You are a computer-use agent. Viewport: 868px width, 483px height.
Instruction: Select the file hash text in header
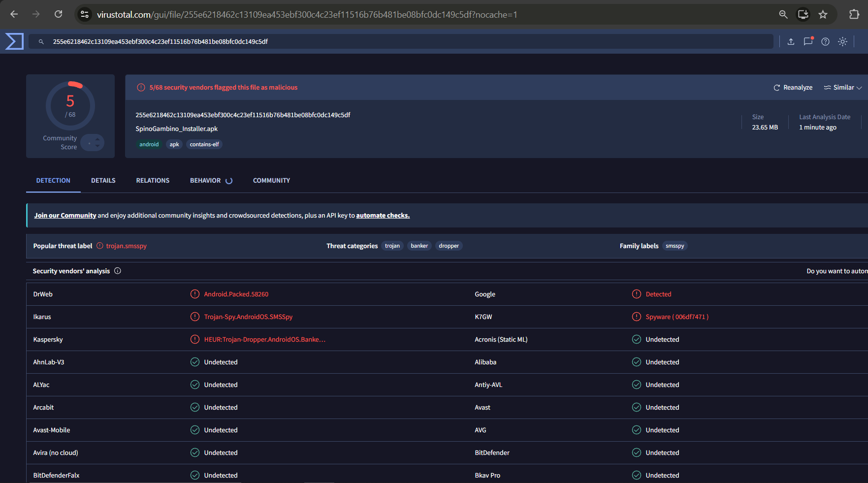(x=243, y=115)
